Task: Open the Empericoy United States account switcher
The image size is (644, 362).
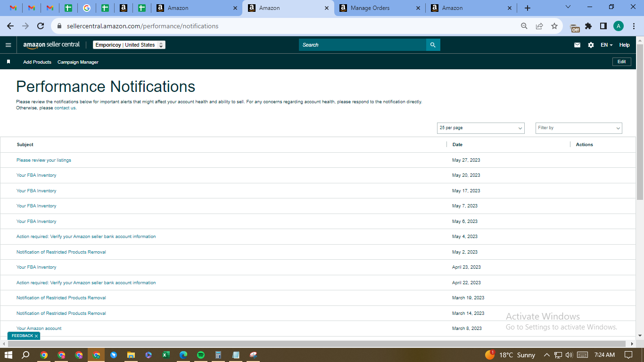Action: (x=129, y=45)
